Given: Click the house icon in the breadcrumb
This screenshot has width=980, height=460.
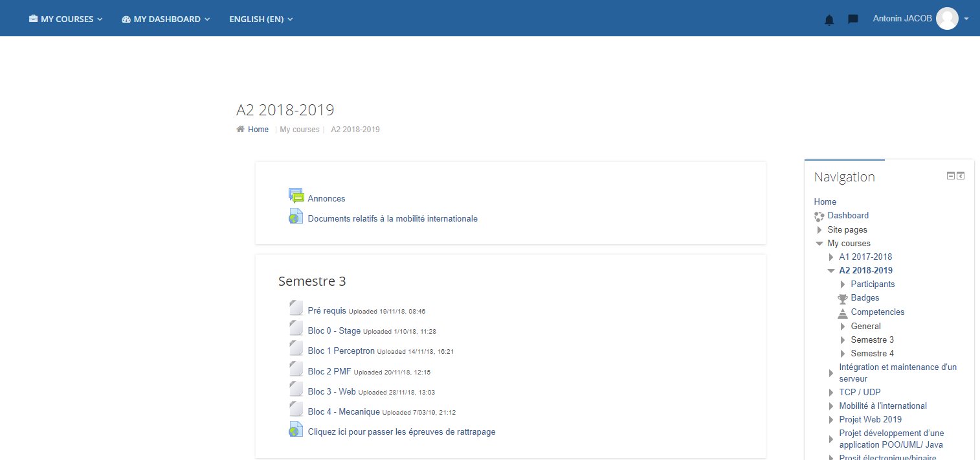Looking at the screenshot, I should tap(240, 129).
